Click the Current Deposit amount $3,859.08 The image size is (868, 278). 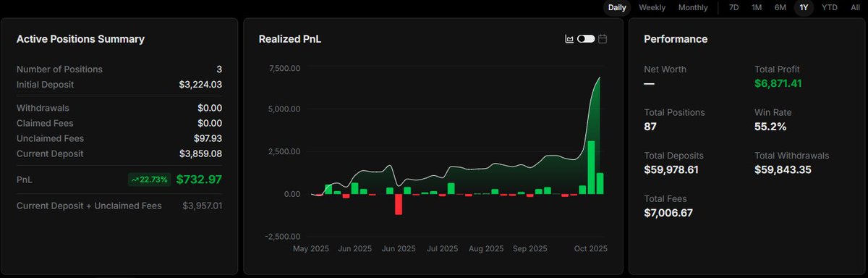[x=200, y=153]
